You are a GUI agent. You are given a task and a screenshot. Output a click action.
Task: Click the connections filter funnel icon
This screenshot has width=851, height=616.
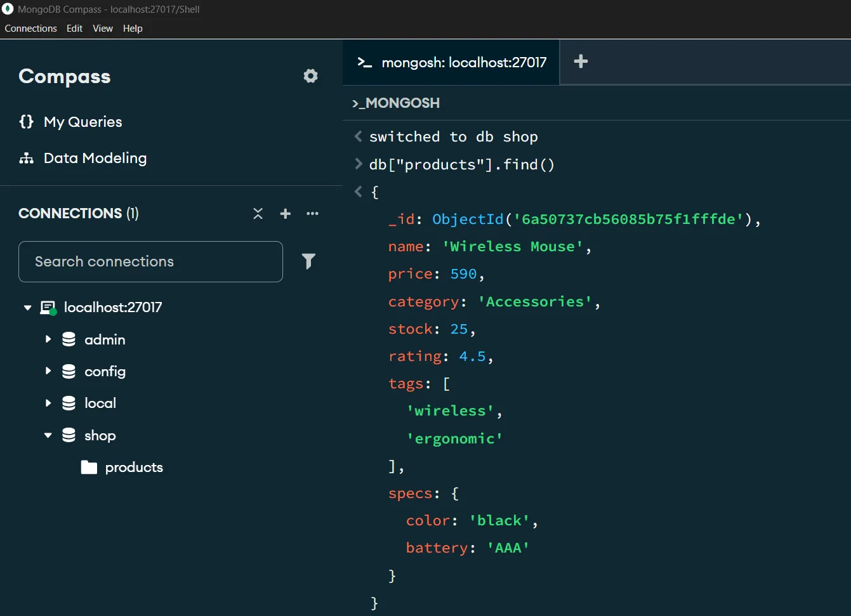tap(308, 261)
